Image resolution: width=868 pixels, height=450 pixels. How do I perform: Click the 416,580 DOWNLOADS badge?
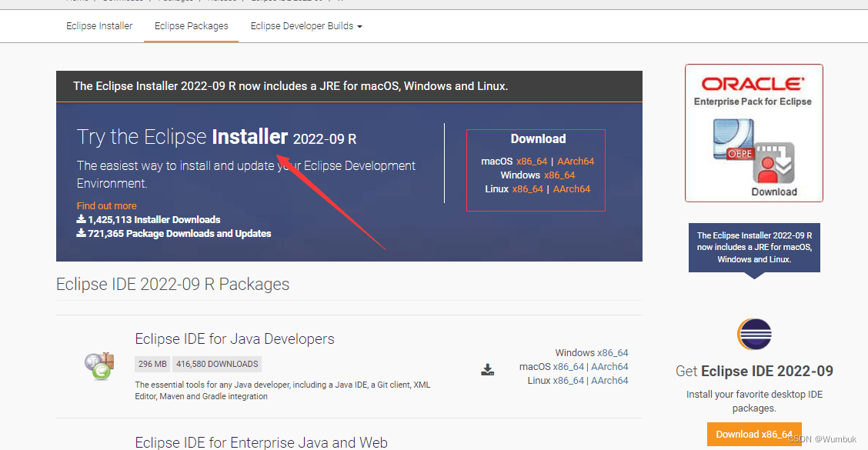click(217, 364)
